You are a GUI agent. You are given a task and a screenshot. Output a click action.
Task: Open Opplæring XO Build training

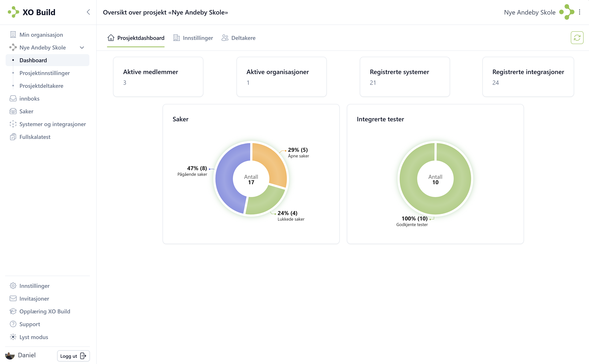pos(45,311)
